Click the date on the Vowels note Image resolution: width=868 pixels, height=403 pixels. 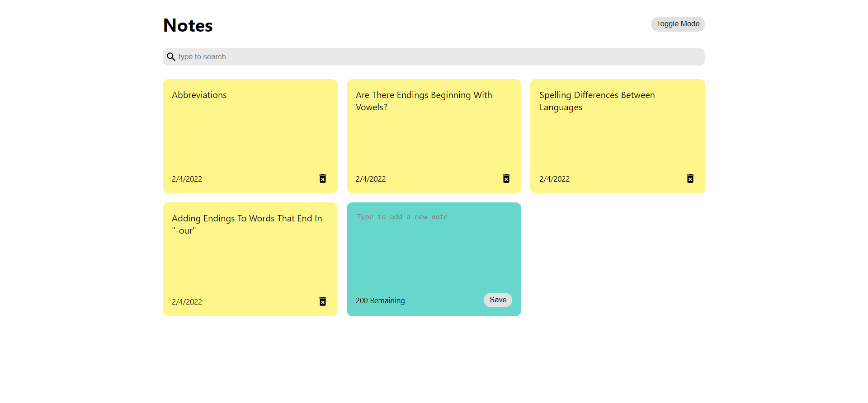tap(371, 179)
